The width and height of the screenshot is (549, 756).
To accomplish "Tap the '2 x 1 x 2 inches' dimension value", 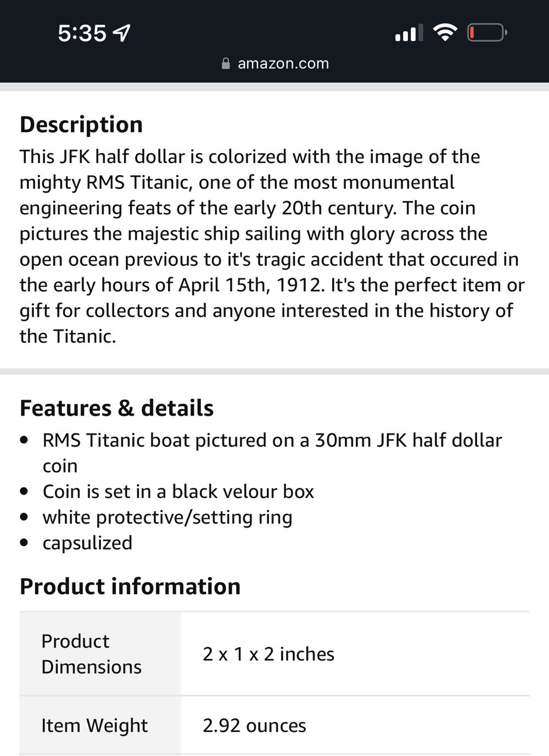I will tap(268, 653).
